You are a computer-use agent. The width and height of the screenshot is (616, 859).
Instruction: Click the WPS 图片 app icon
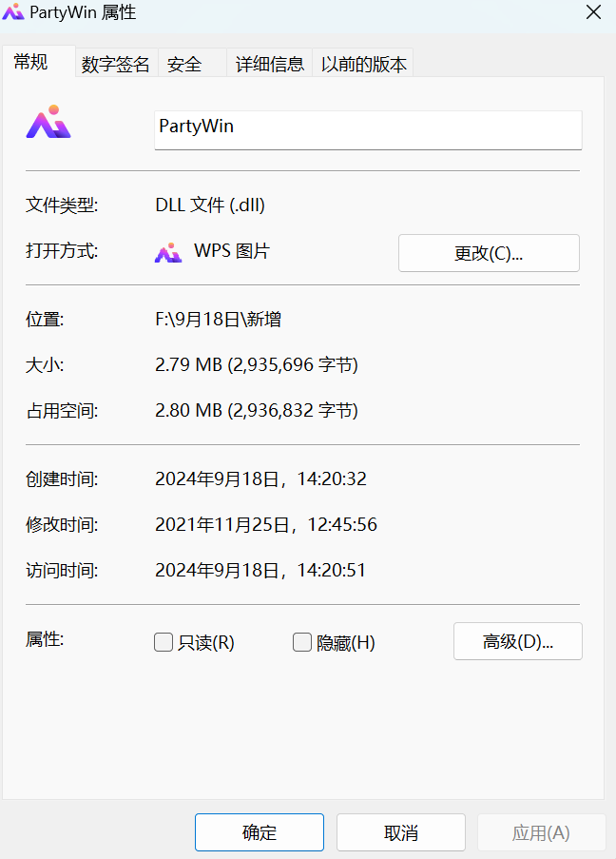point(168,252)
